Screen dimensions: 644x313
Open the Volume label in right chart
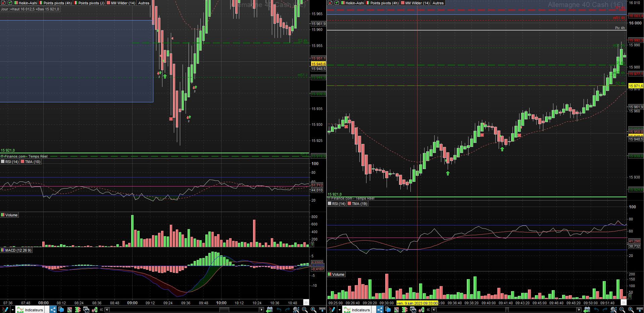pyautogui.click(x=336, y=274)
